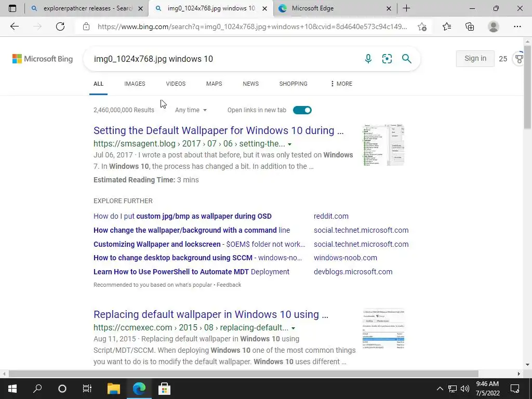Click the horizontal scrollbar thumb
Image resolution: width=532 pixels, height=399 pixels.
(243, 374)
